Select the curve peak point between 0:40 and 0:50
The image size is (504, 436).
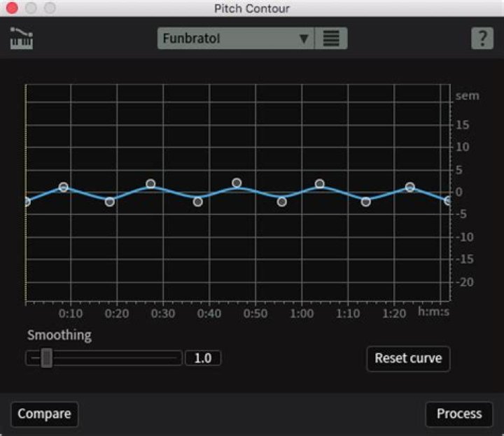pos(237,183)
